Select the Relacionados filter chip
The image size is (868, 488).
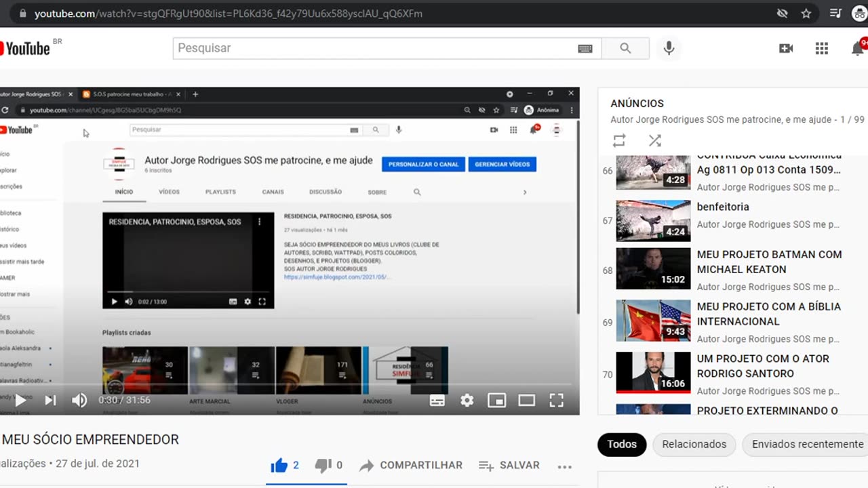(694, 445)
